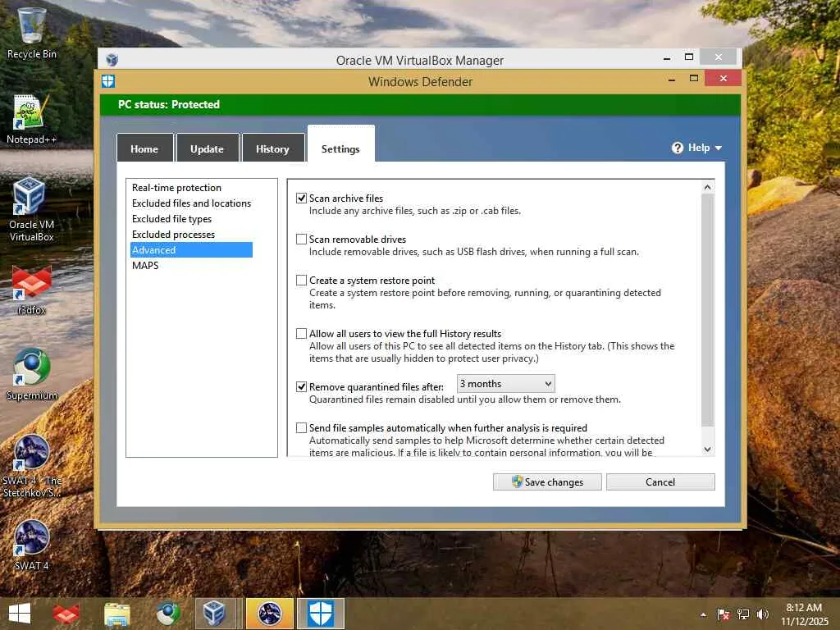Switch to the Home tab

(x=144, y=148)
